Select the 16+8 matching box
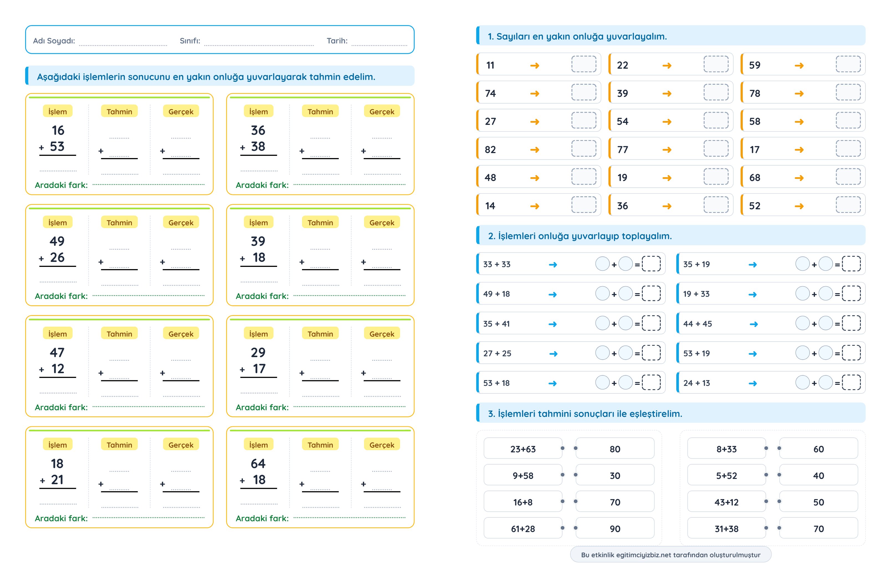Screen dimensions: 891x588 (523, 502)
